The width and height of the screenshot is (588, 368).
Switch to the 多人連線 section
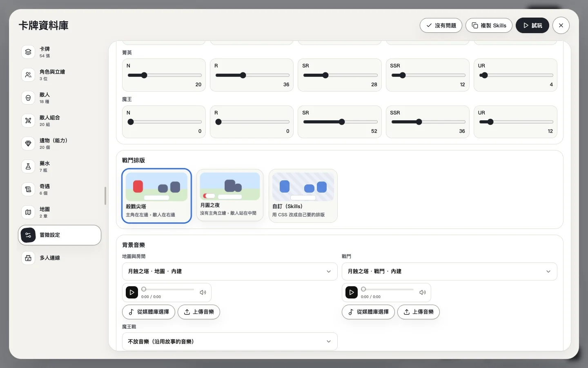click(60, 258)
